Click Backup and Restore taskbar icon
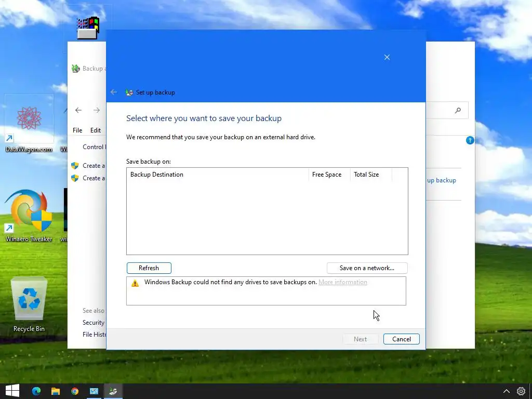The image size is (532, 399). (x=113, y=391)
